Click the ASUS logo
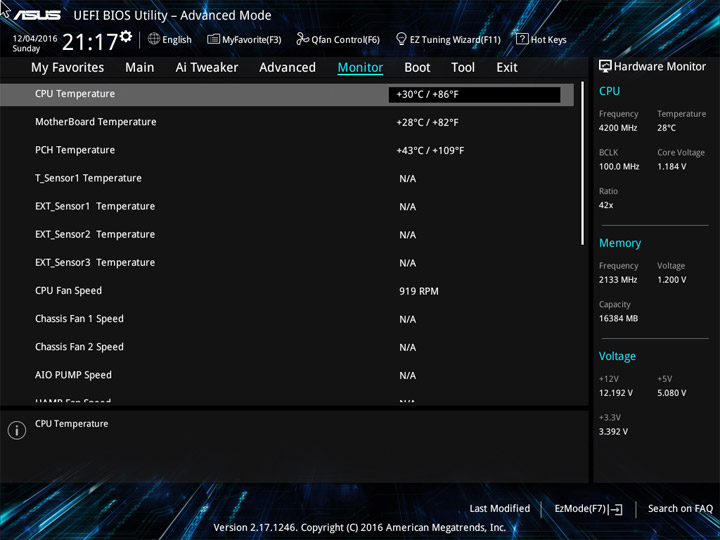Viewport: 720px width, 540px height. (37, 15)
